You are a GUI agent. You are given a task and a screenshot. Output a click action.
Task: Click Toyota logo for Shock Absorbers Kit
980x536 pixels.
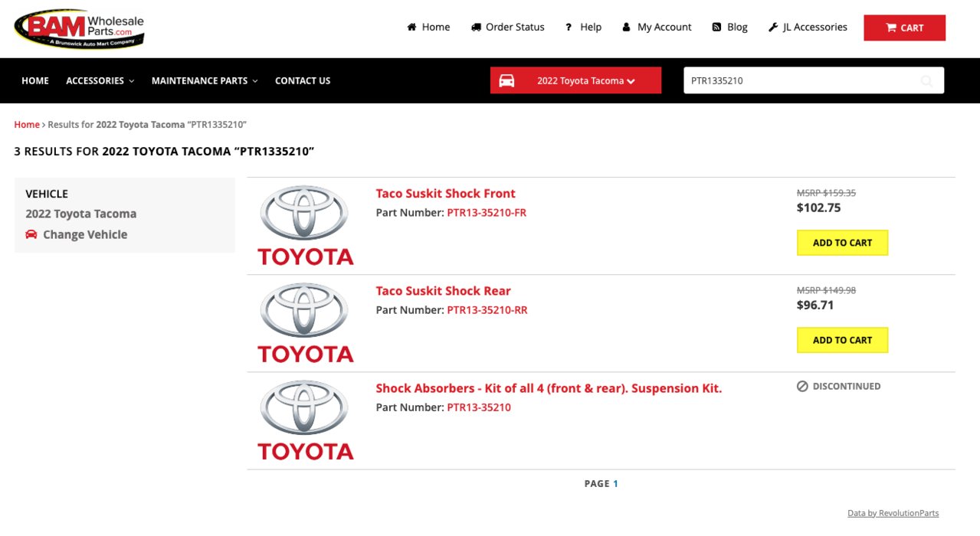coord(306,420)
